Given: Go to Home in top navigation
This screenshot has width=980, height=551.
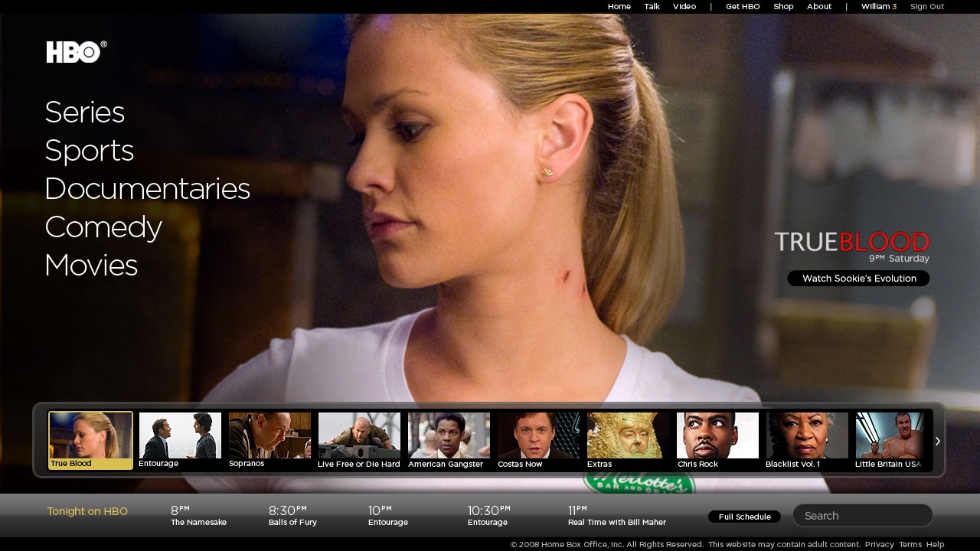Looking at the screenshot, I should point(619,6).
